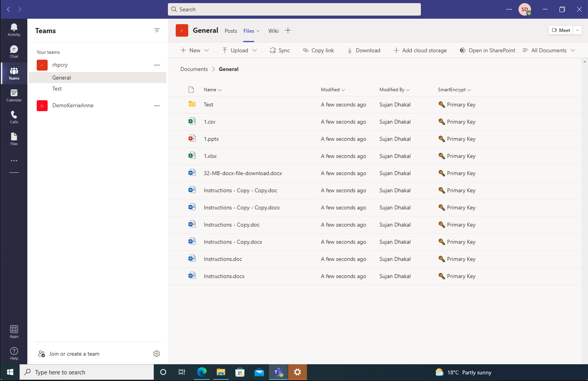Open the Files tab dropdown arrow
Screen dimensions: 588x381
tap(258, 31)
